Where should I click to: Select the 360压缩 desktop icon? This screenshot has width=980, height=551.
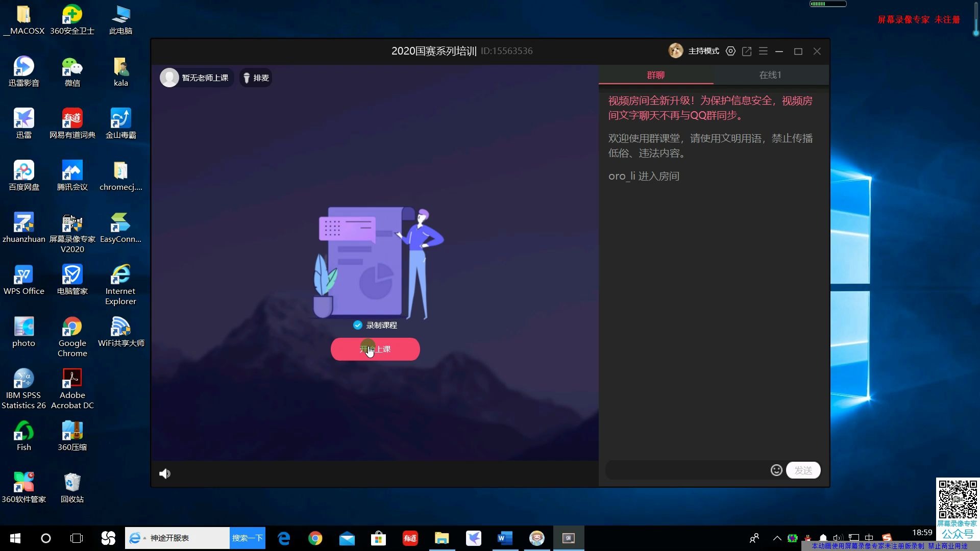(x=72, y=436)
